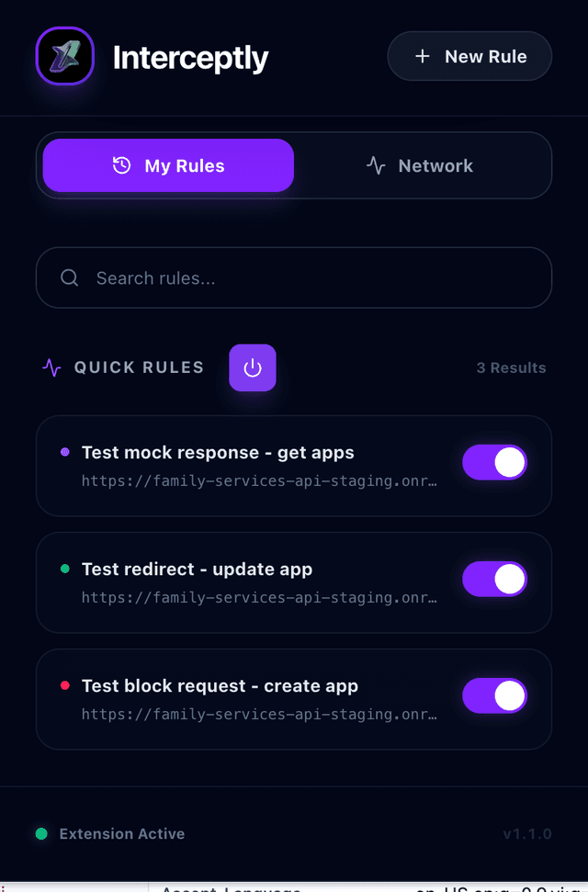
Task: Switch off Test block request toggle
Action: [x=494, y=695]
